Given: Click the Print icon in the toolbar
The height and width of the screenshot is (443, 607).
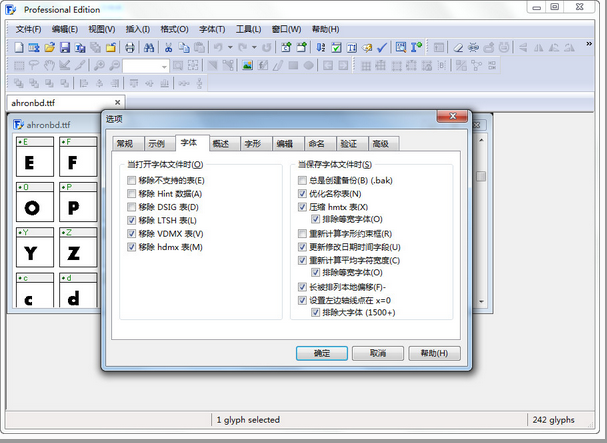Looking at the screenshot, I should 129,47.
